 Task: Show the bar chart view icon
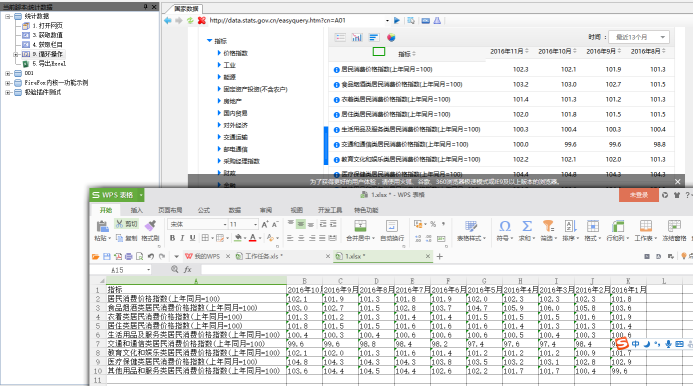click(357, 38)
